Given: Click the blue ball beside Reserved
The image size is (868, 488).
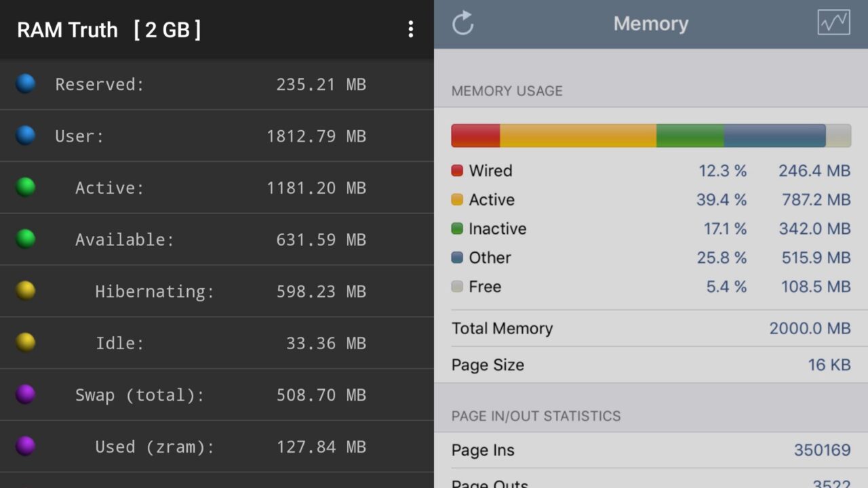Looking at the screenshot, I should [26, 84].
